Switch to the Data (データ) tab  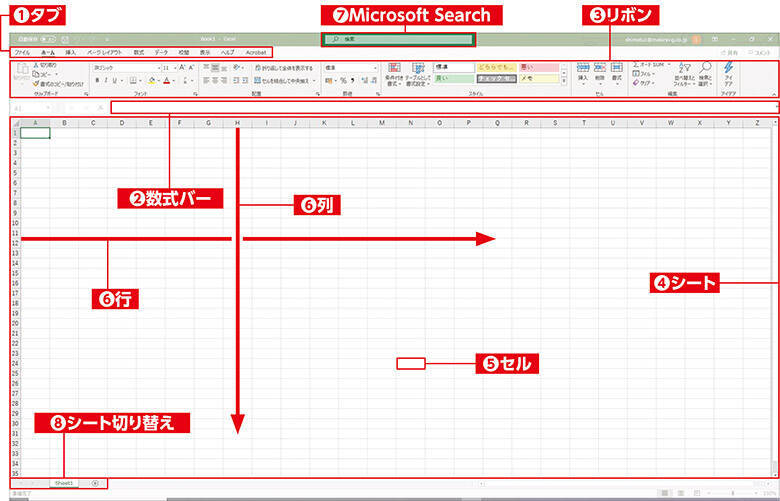[161, 51]
